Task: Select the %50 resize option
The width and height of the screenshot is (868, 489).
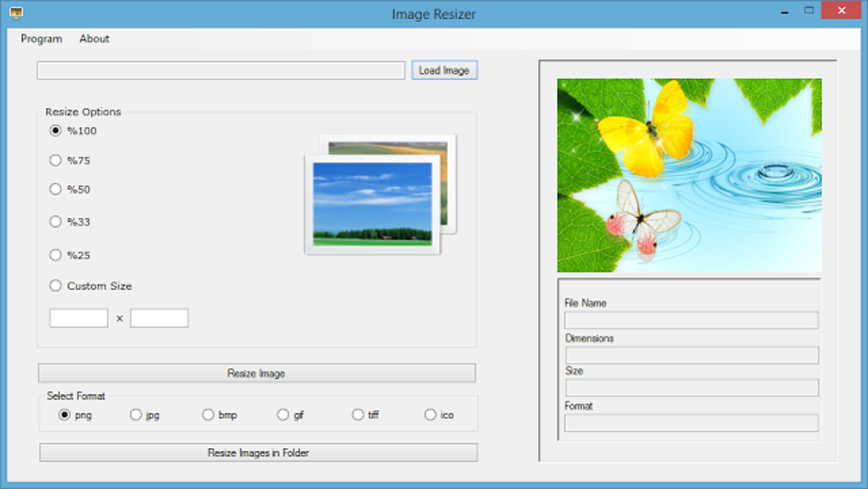Action: click(56, 190)
